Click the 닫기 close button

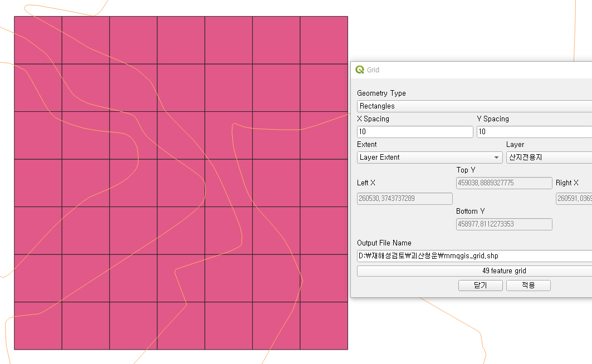[480, 285]
